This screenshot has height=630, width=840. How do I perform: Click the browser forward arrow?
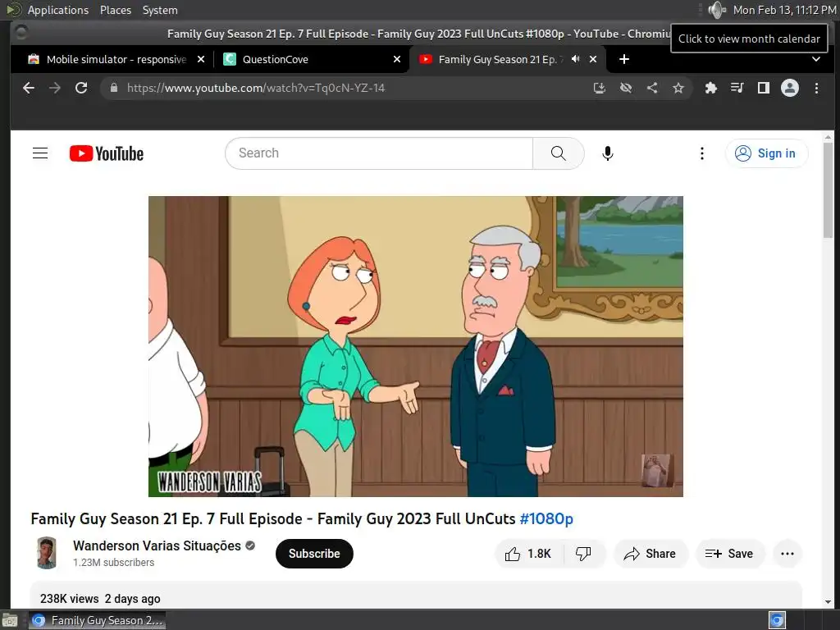55,88
